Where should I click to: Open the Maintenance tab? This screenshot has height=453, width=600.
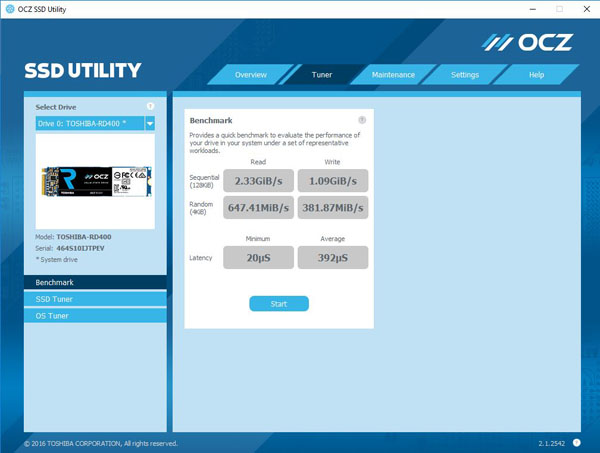[393, 75]
